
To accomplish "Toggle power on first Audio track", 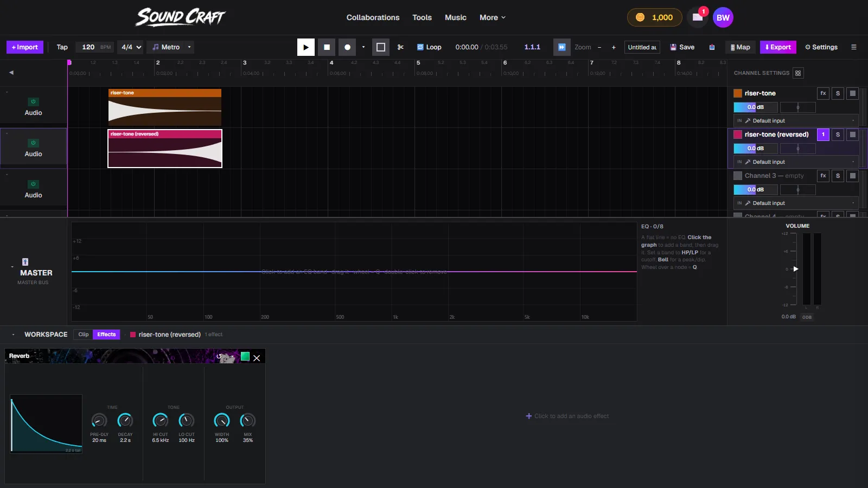I will click(33, 101).
